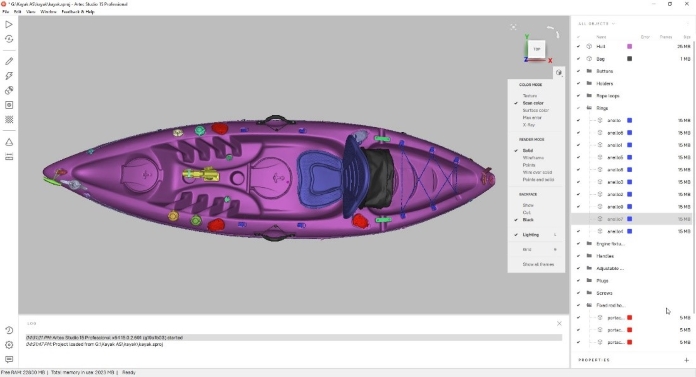Open the File menu
Image resolution: width=696 pixels, height=377 pixels.
[x=6, y=12]
